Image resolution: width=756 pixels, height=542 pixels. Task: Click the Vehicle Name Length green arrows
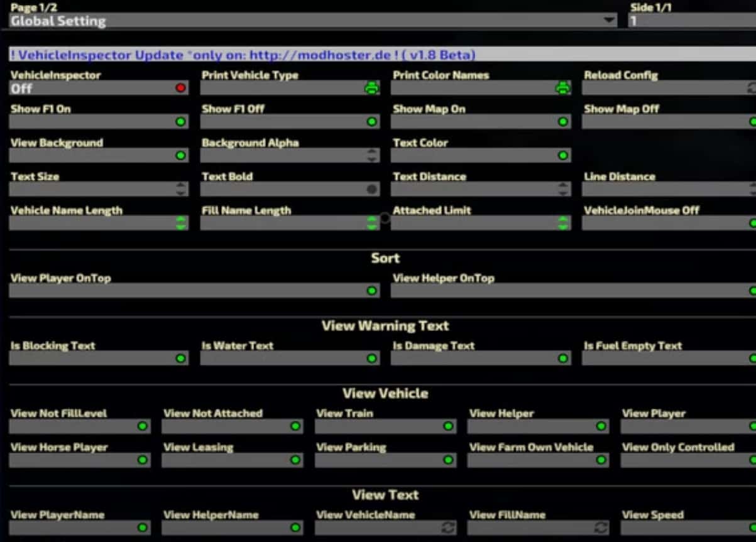pos(181,223)
